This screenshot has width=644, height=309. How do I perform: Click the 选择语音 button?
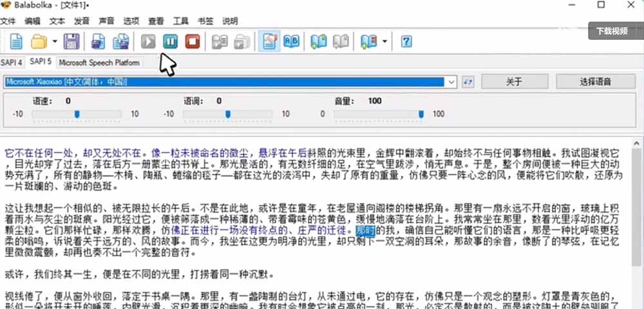pos(596,82)
